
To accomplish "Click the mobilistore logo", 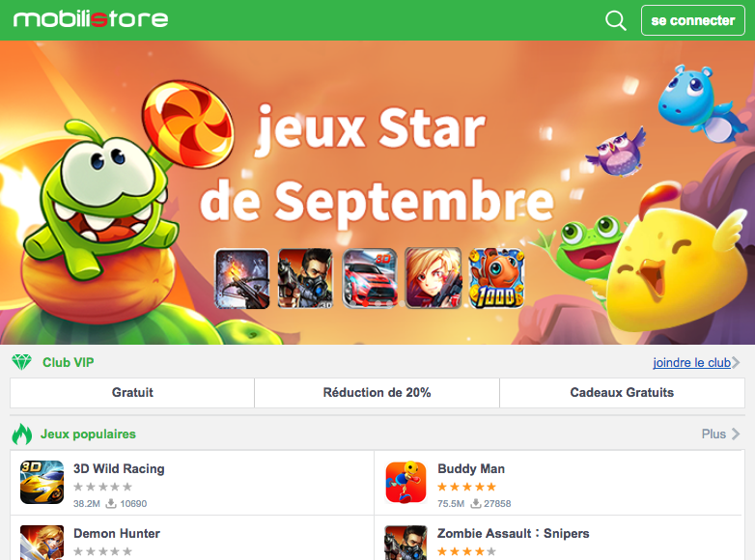I will point(91,19).
